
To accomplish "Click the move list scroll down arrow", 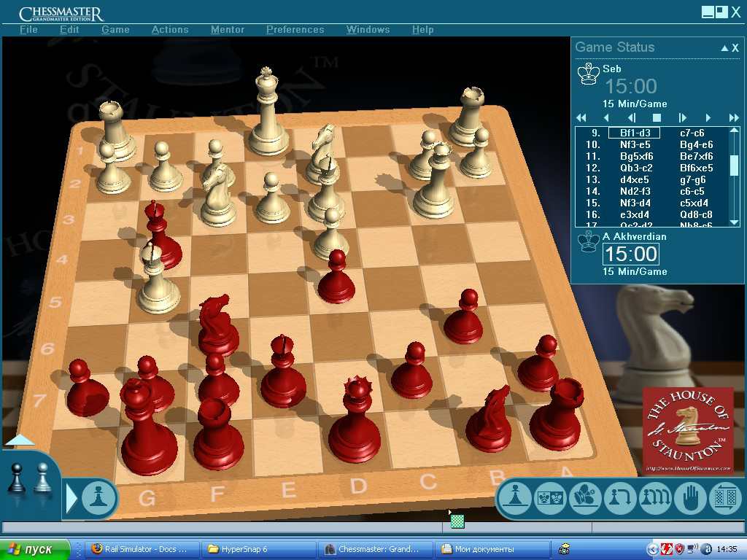I will pyautogui.click(x=734, y=222).
